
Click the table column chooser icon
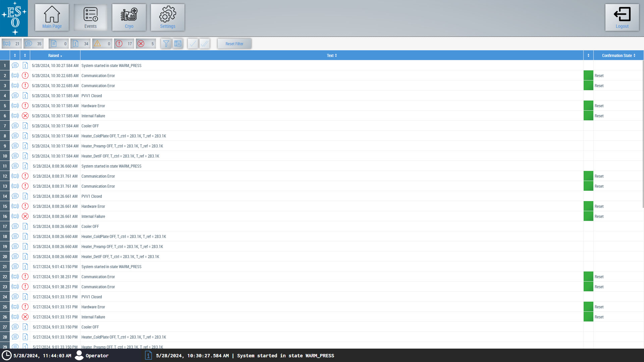[178, 44]
